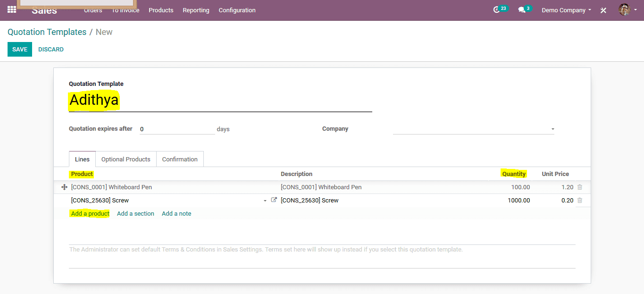Open the apps grid menu icon

12,9
